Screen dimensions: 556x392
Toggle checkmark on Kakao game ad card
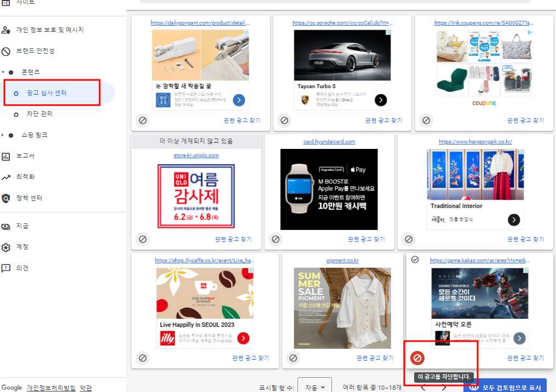tap(415, 260)
